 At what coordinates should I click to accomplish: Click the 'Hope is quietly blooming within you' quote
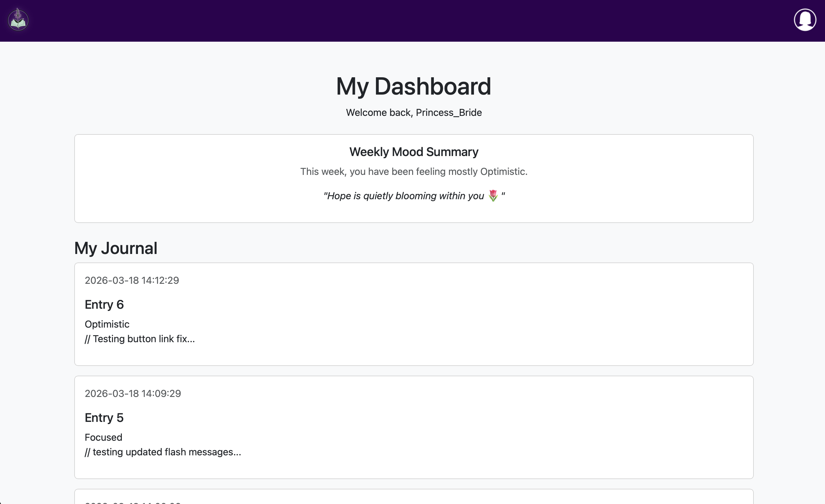pyautogui.click(x=414, y=196)
